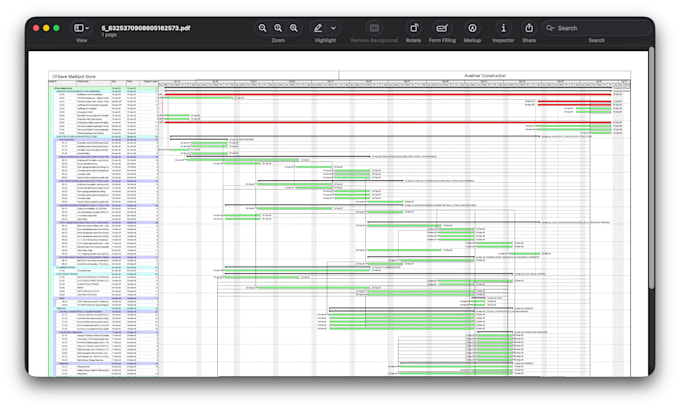
Task: Click the 'Avelmar Construction' header in the PDF
Action: (485, 75)
